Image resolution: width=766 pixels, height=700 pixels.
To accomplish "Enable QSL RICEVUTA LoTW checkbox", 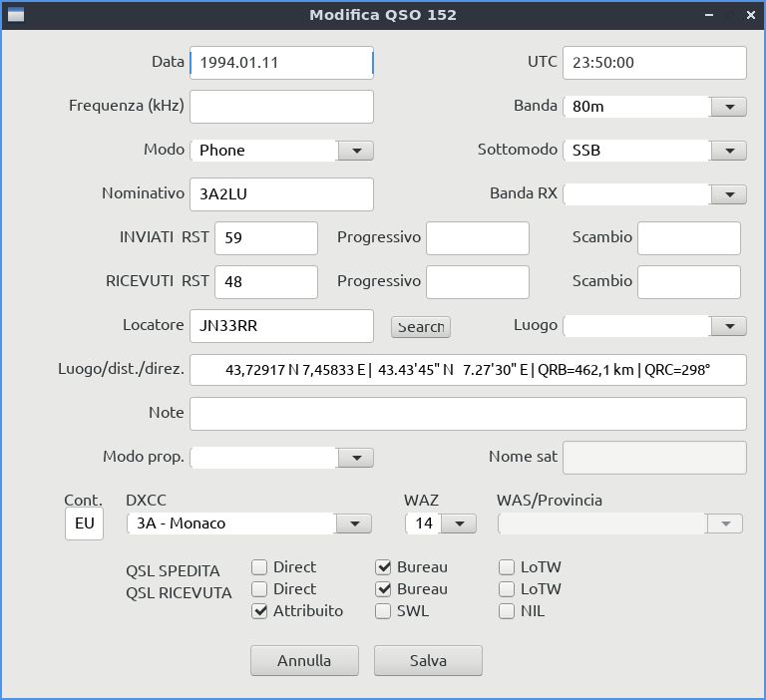I will point(507,589).
